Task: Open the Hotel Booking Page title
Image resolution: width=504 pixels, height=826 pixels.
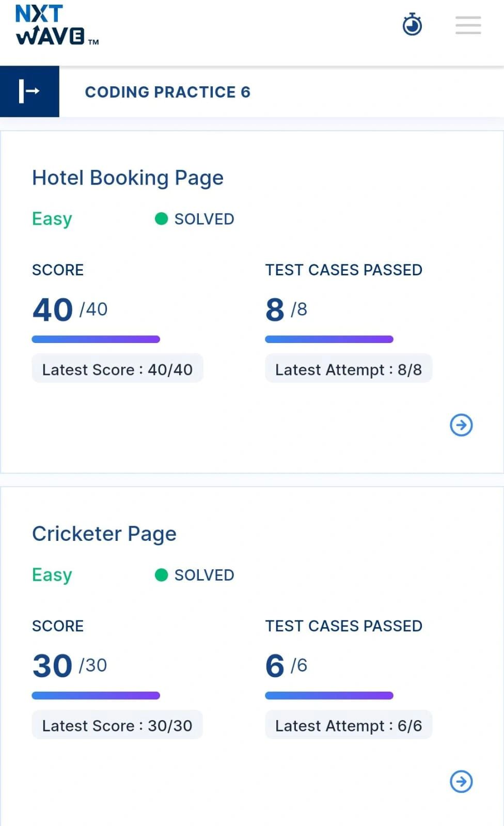Action: tap(128, 178)
